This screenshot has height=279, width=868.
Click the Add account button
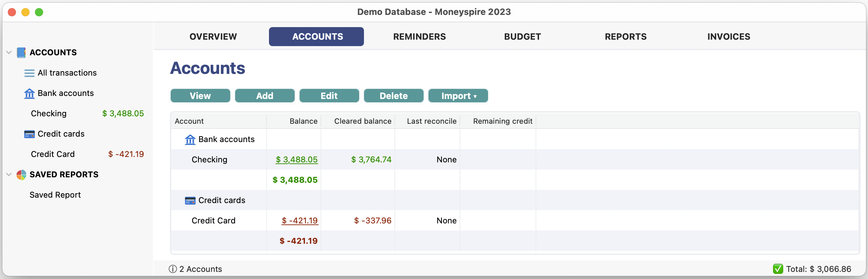[x=265, y=96]
